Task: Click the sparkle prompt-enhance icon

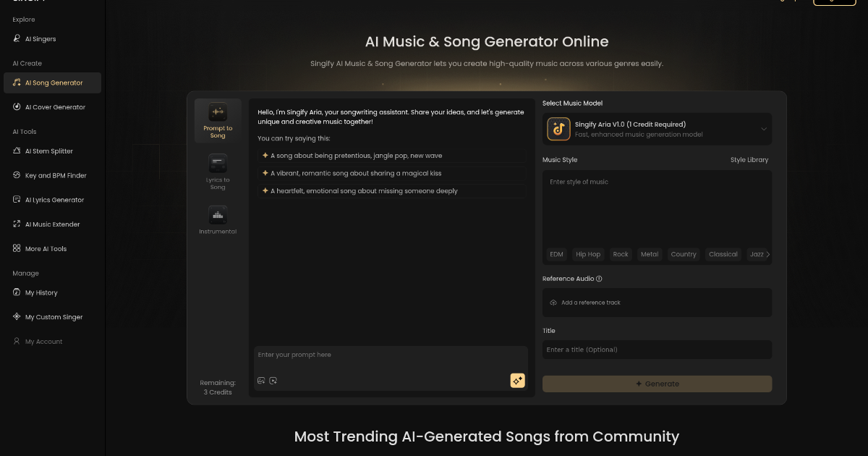Action: point(517,380)
